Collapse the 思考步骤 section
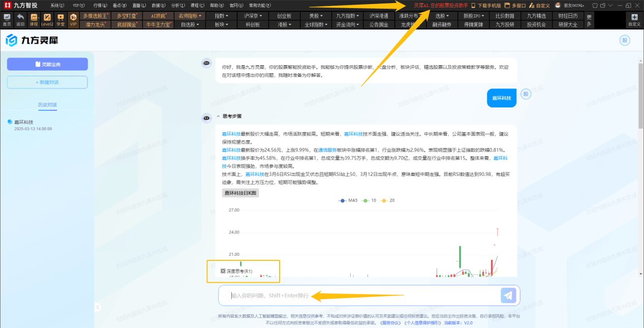 coord(229,116)
